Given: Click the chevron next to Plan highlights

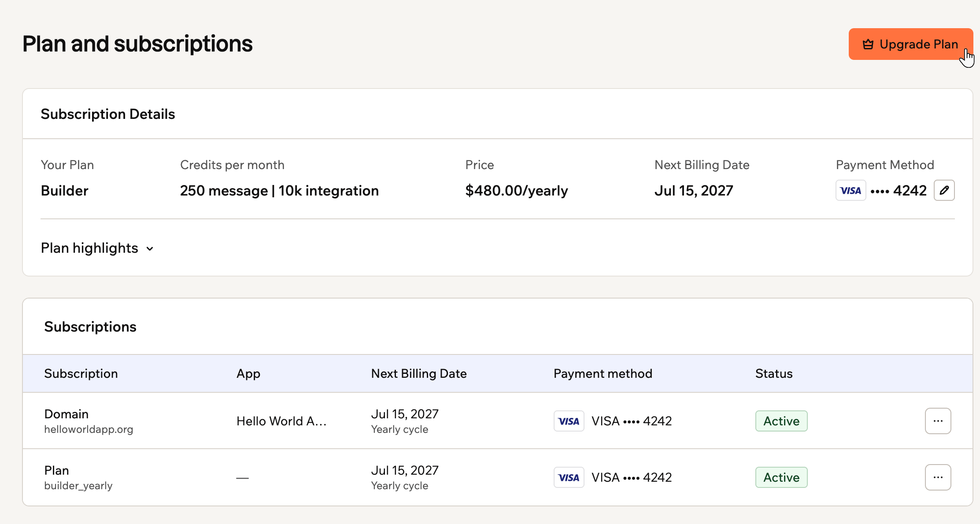Looking at the screenshot, I should point(150,249).
